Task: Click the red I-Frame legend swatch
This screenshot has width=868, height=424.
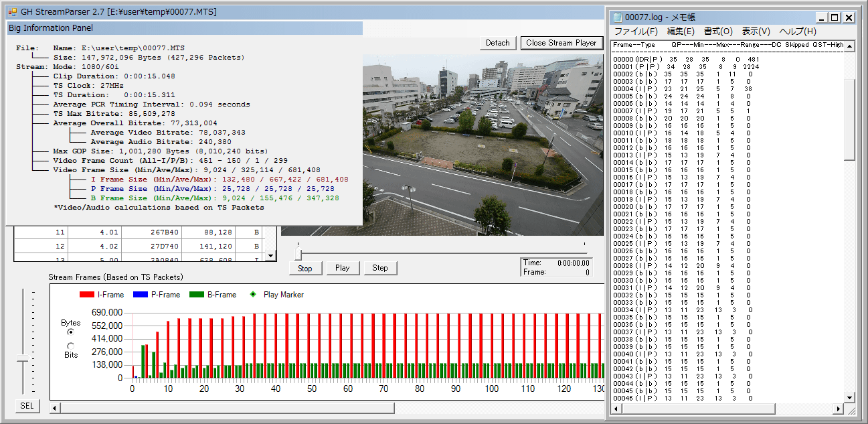Action: click(x=86, y=295)
